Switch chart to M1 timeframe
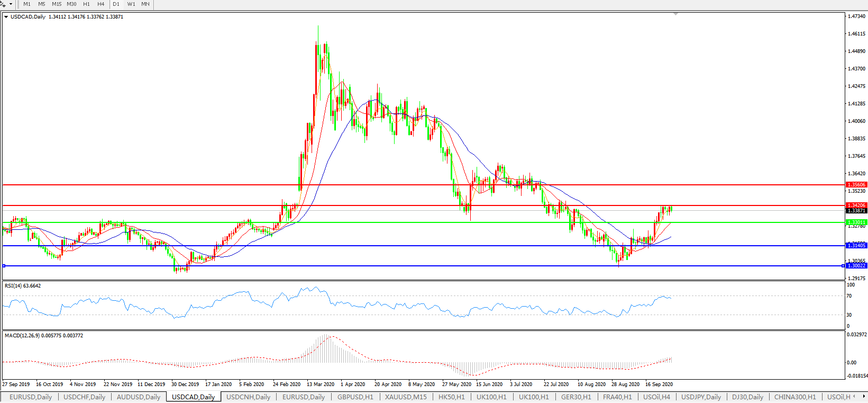The image size is (868, 403). tap(27, 4)
